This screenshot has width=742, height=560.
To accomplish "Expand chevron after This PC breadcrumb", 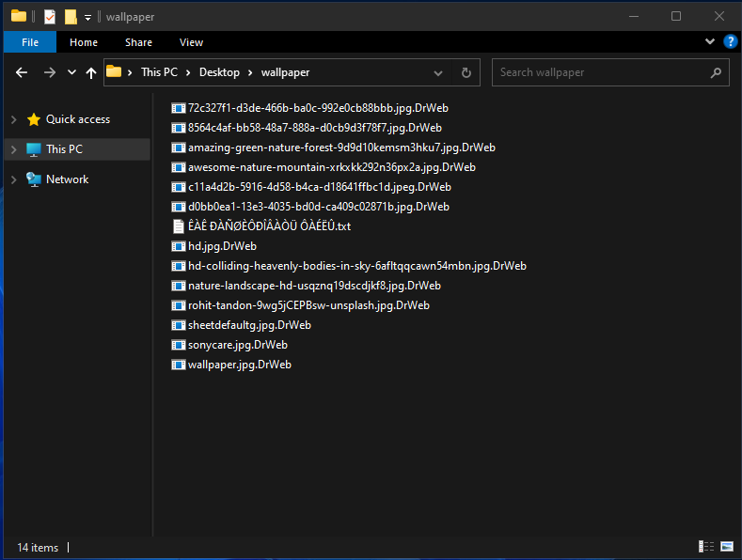I will click(x=188, y=72).
